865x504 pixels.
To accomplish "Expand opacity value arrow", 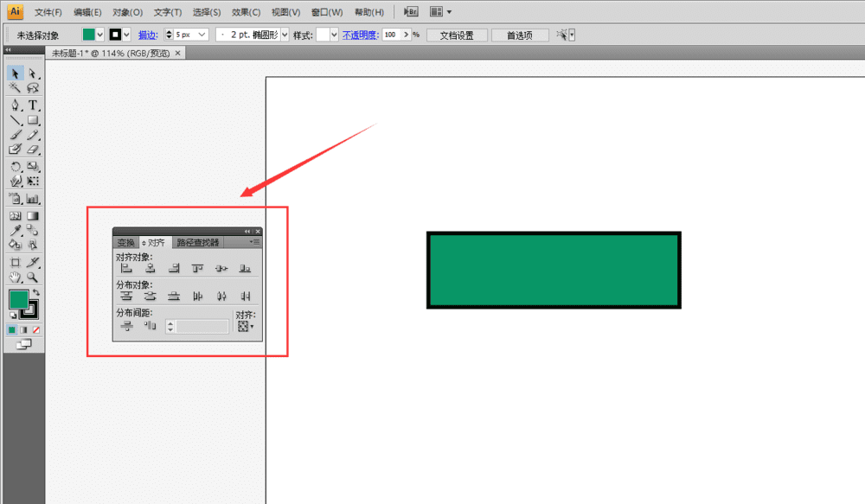I will 406,35.
